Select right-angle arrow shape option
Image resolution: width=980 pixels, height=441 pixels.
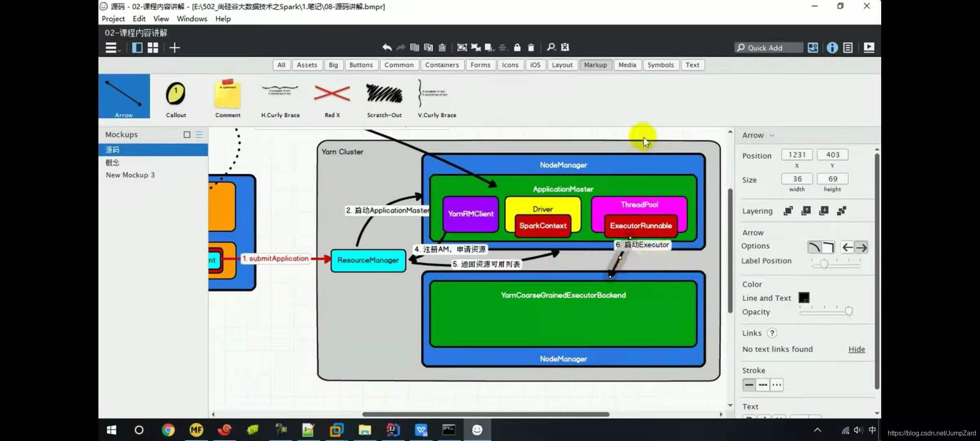coord(828,247)
